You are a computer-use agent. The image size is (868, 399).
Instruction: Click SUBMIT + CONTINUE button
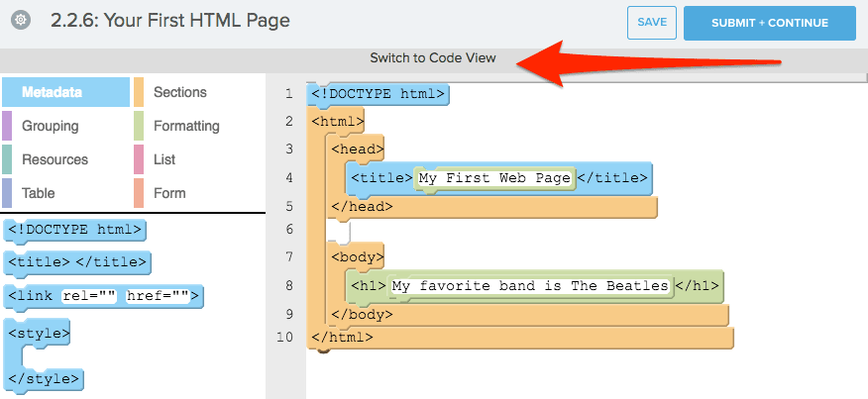770,23
